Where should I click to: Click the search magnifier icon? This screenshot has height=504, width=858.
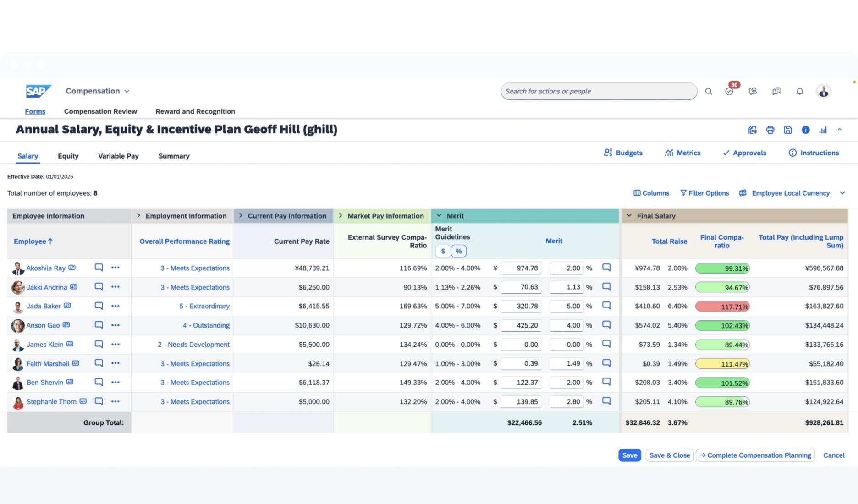click(x=709, y=91)
